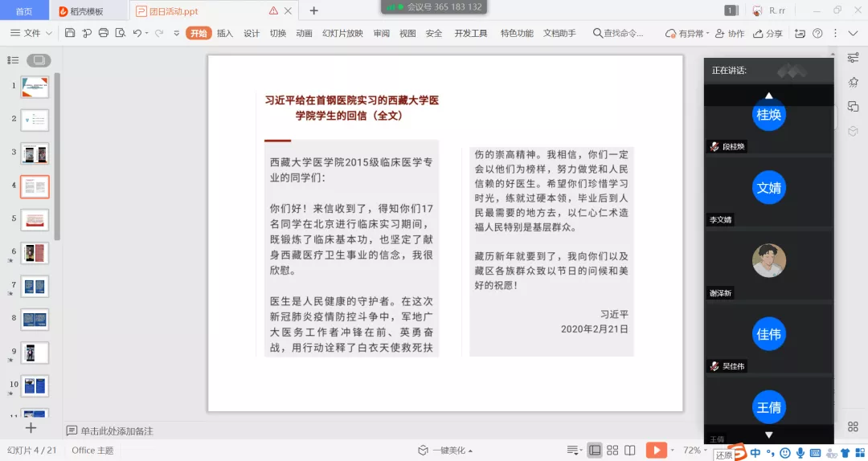
Task: Open the 切换 ribbon tab
Action: click(x=278, y=33)
